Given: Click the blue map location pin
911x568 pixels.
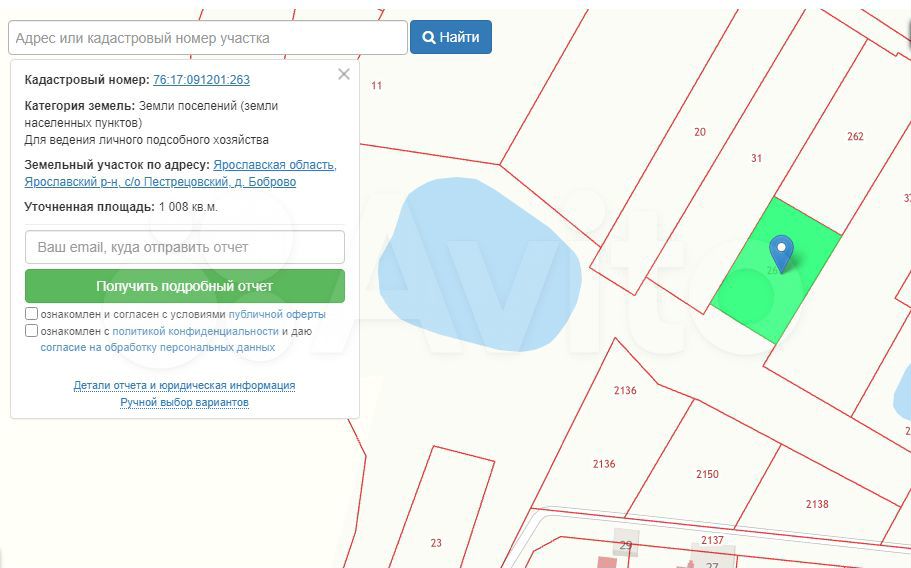Looking at the screenshot, I should [x=781, y=253].
